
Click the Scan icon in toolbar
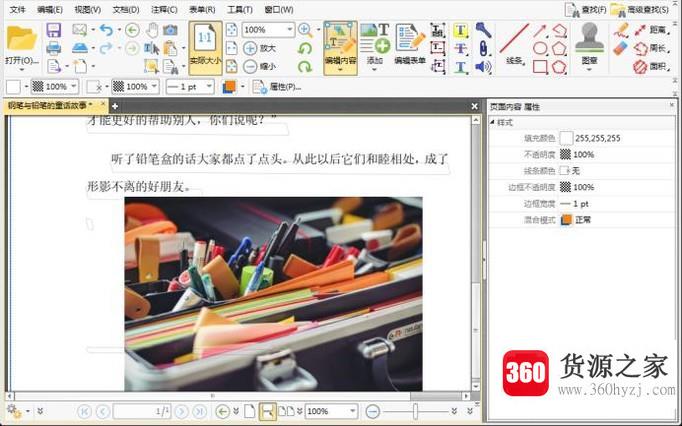tap(80, 48)
